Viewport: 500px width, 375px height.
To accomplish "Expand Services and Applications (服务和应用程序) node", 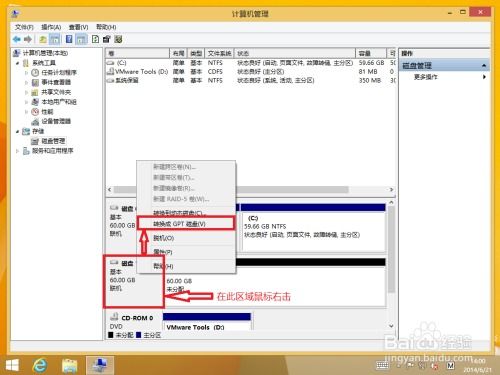I will click(17, 151).
